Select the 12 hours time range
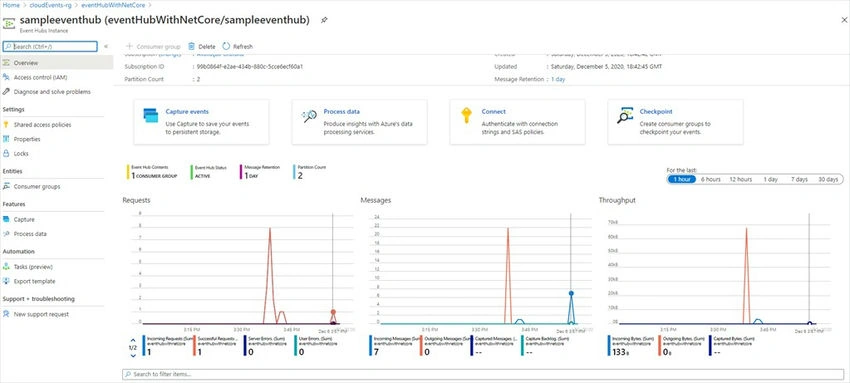This screenshot has height=383, width=850. pyautogui.click(x=740, y=179)
